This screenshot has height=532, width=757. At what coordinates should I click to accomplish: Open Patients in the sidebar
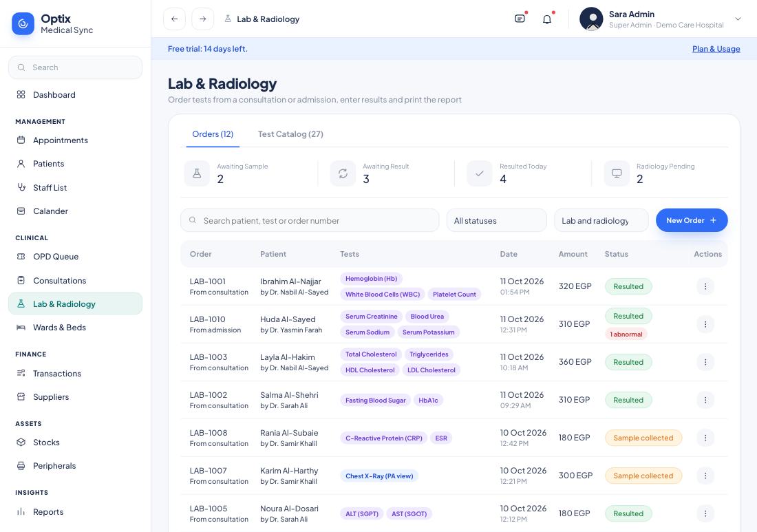click(75, 164)
